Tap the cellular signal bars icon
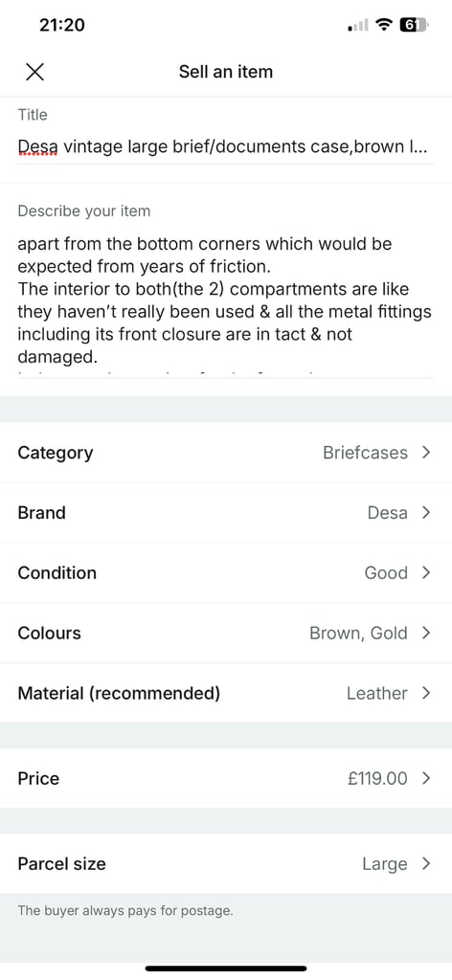 tap(357, 26)
